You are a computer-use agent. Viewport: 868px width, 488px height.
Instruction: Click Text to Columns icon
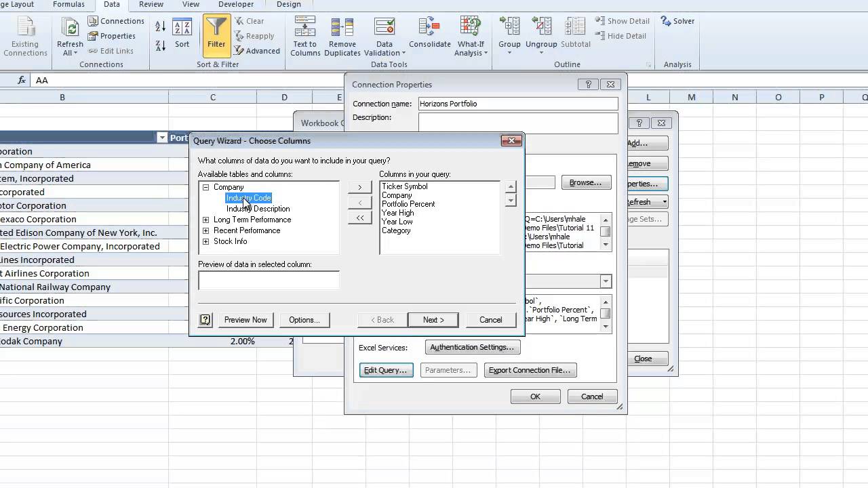[x=305, y=37]
